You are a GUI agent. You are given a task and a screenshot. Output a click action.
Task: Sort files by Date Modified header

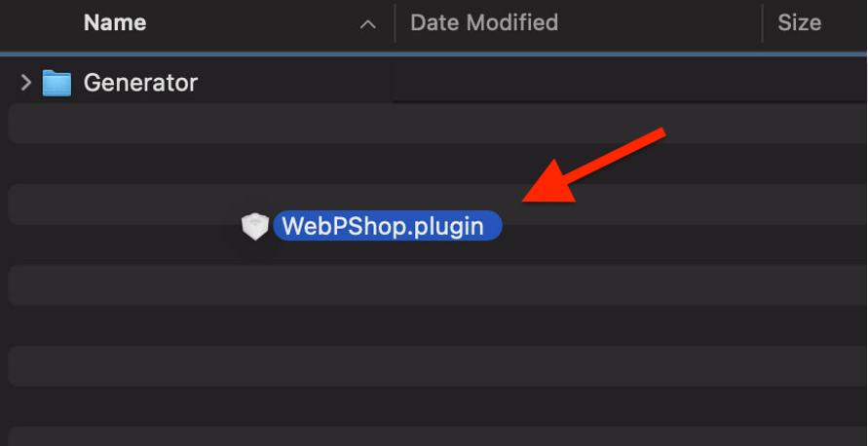pyautogui.click(x=484, y=22)
